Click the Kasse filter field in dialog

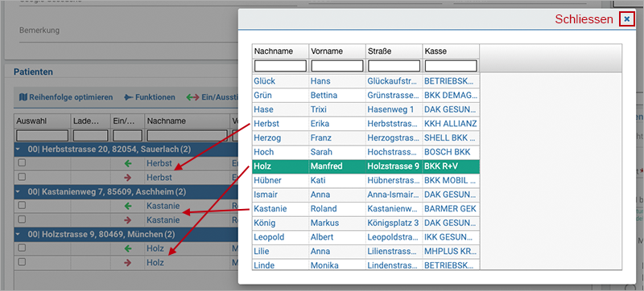tap(451, 66)
